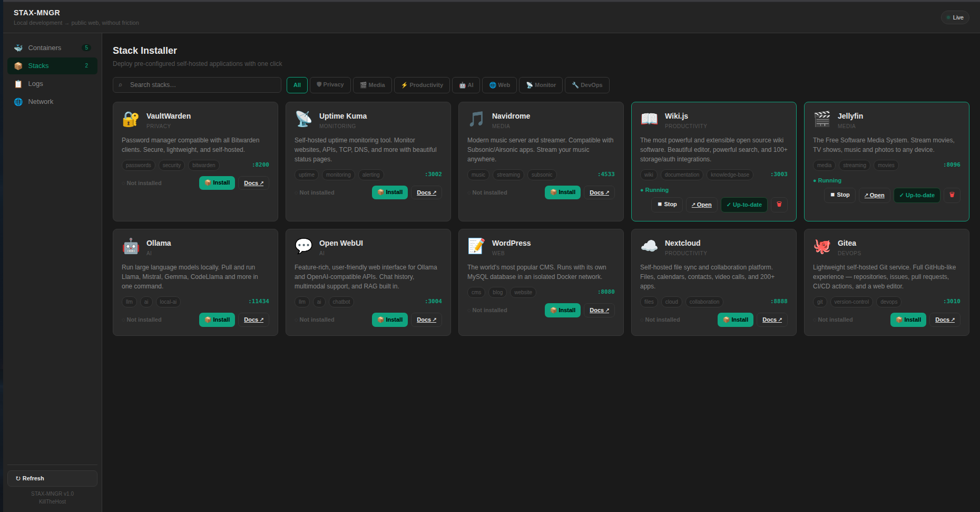Viewport: 980px width, 512px height.
Task: Open the running Wiki.js application
Action: pyautogui.click(x=701, y=205)
